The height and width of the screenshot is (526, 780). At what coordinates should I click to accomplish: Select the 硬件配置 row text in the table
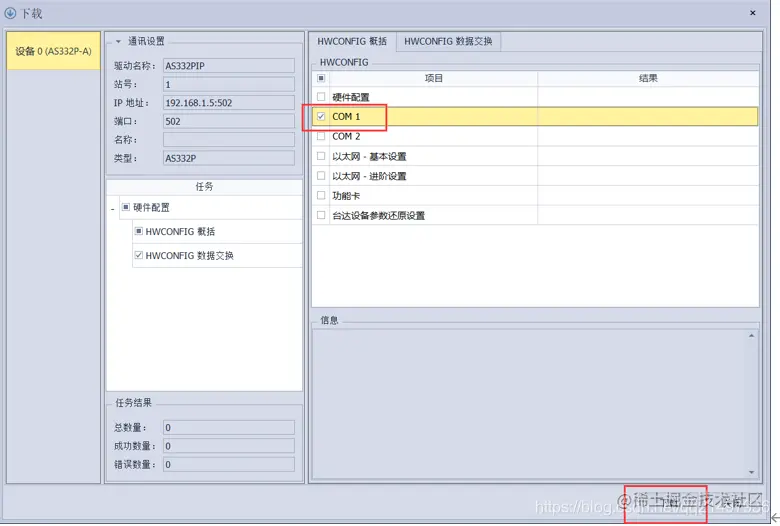[x=351, y=97]
